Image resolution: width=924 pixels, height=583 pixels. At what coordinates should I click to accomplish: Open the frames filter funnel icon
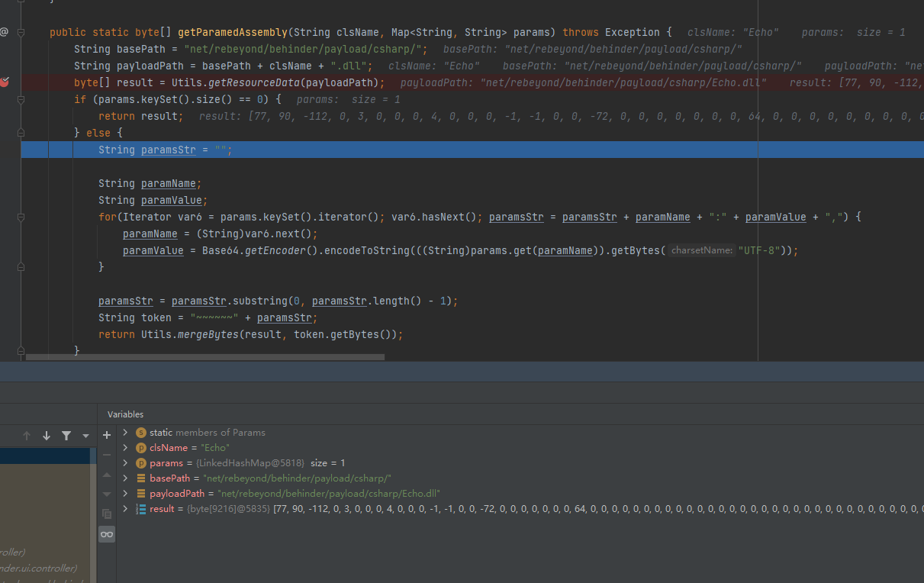pos(66,436)
